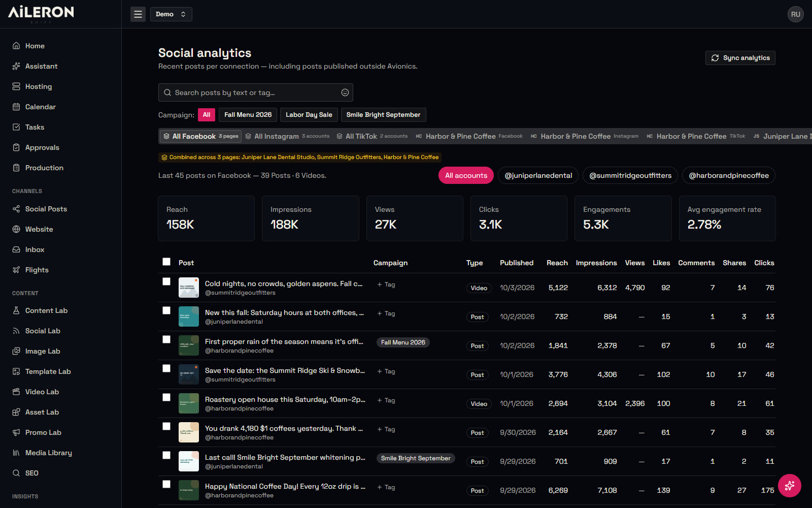Open the Inbox icon in sidebar
The width and height of the screenshot is (812, 508).
click(x=16, y=249)
